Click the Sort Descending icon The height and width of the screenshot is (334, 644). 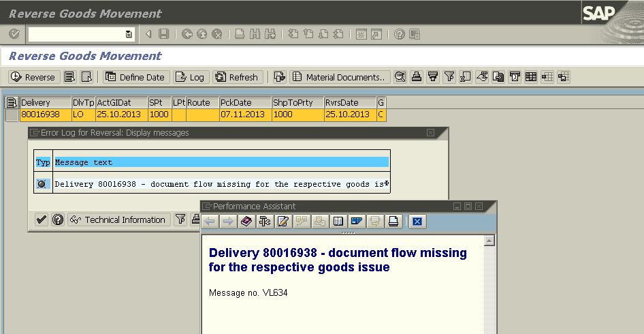tap(433, 77)
